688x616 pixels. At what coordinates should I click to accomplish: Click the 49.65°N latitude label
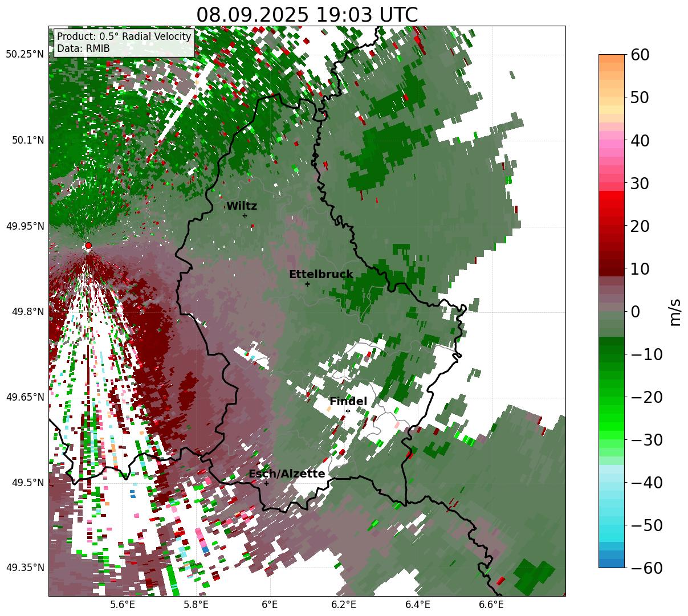click(25, 397)
